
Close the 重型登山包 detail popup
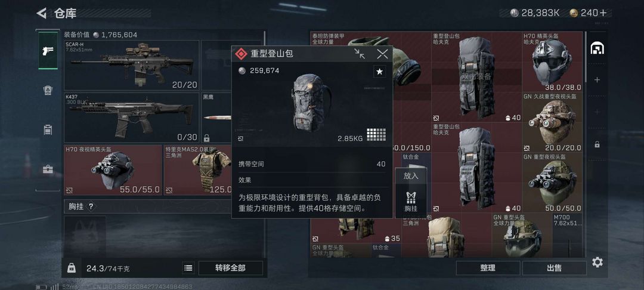(382, 53)
